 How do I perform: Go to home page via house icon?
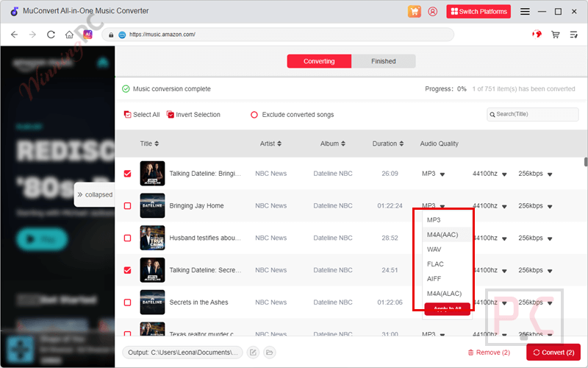point(69,35)
